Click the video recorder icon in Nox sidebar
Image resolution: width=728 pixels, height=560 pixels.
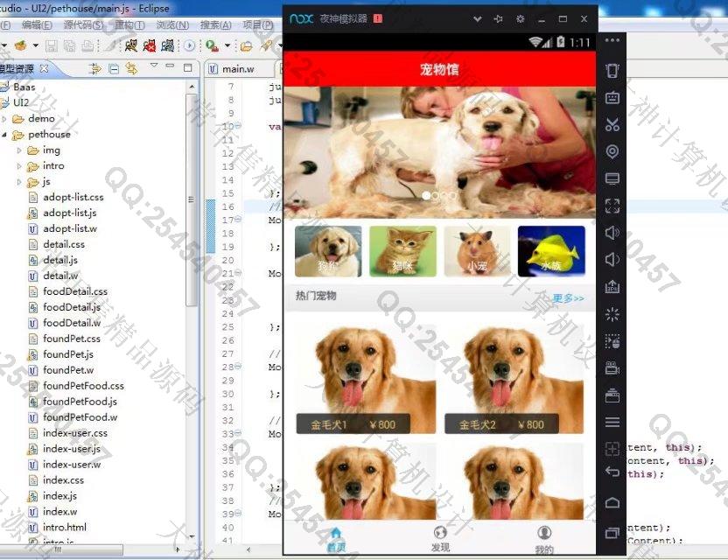pos(612,367)
